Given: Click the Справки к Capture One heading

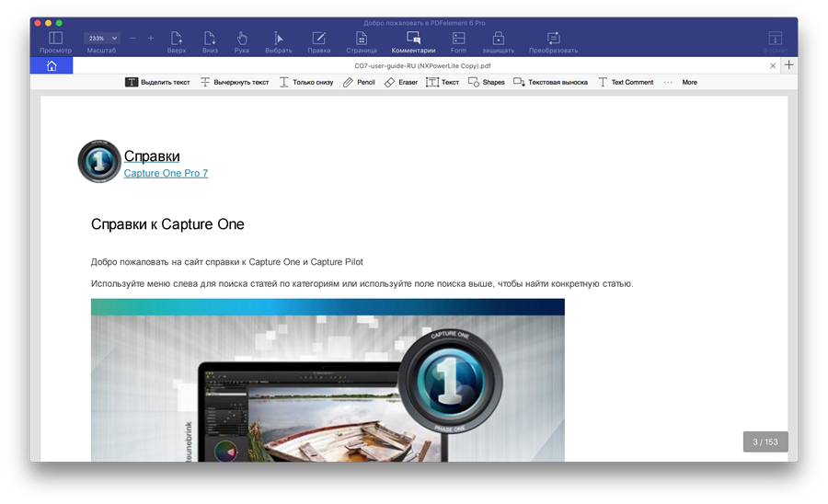Looking at the screenshot, I should (x=167, y=224).
